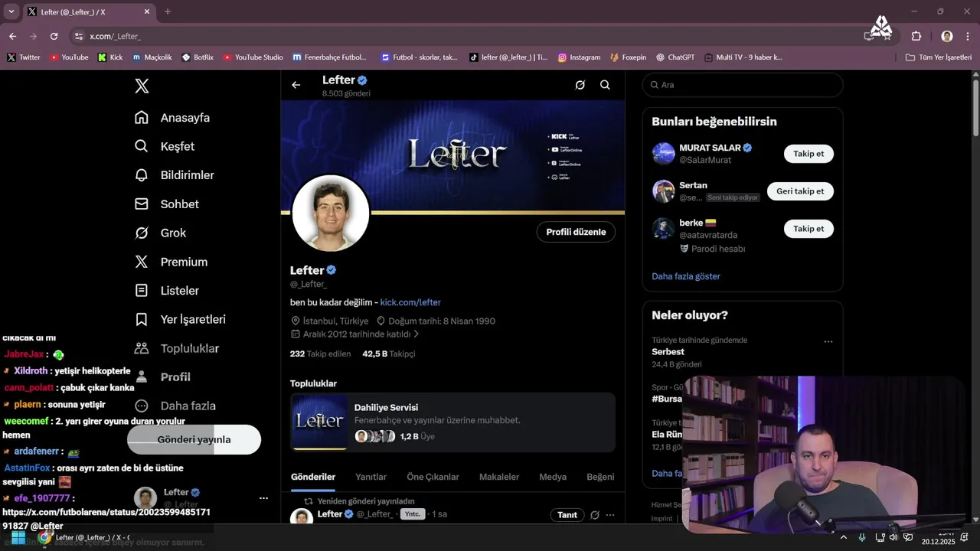Open the Kick bookmark
980x551 pixels.
click(x=110, y=57)
